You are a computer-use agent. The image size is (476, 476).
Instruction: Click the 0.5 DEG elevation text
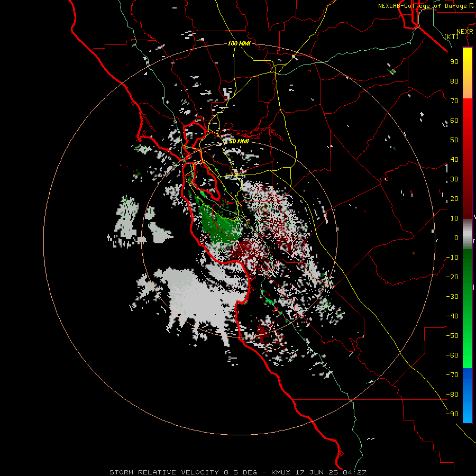tap(240, 472)
